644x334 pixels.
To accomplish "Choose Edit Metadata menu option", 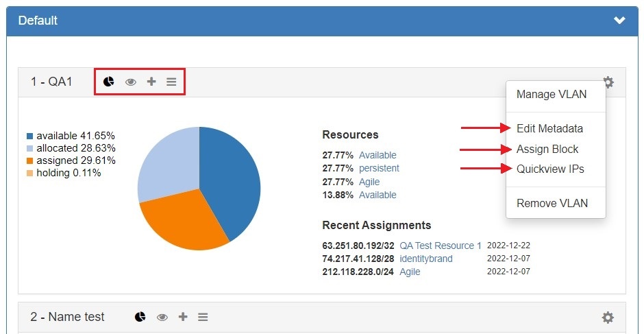I will tap(549, 128).
